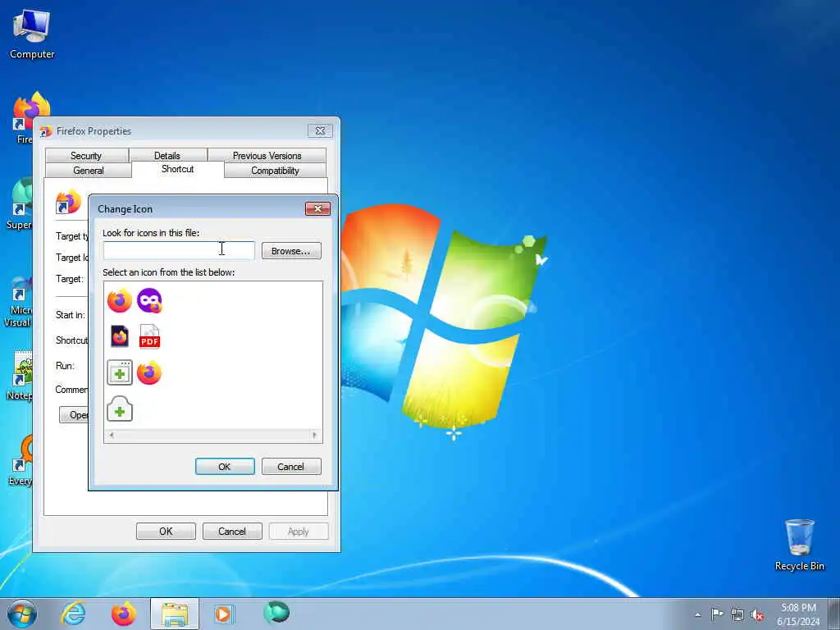Open the Previous Versions tab
This screenshot has height=630, width=840.
267,155
